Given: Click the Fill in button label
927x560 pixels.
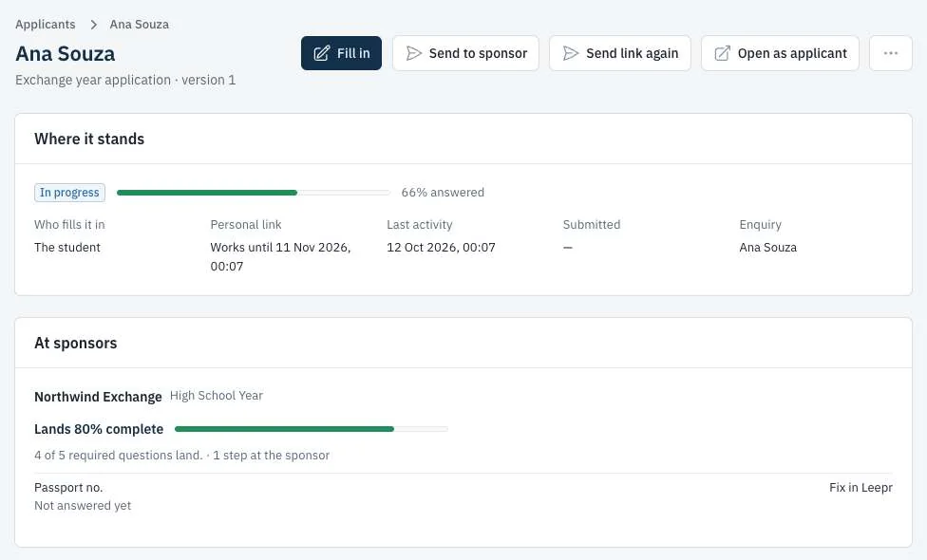Looking at the screenshot, I should tap(353, 53).
